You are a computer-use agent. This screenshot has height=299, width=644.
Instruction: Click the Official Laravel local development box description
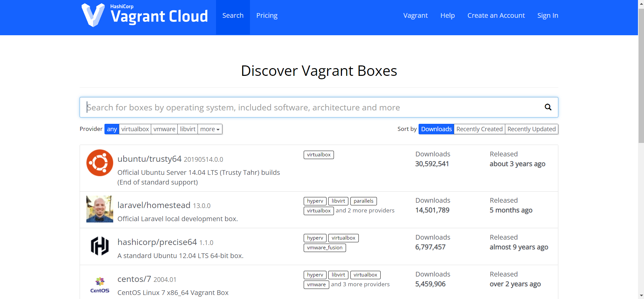coord(178,219)
